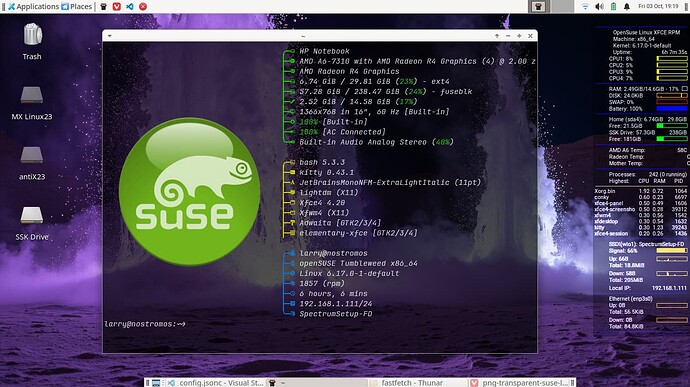Click the SUSE chameleon logo image

(189, 191)
